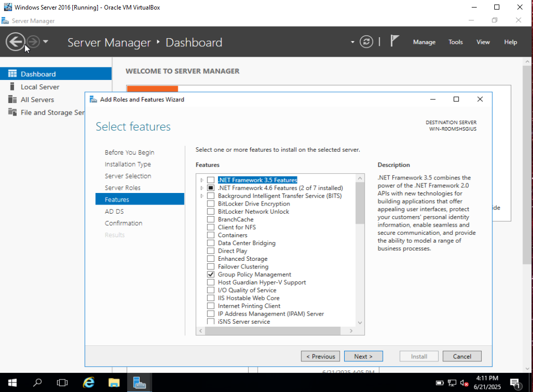
Task: Toggle the .NET Framework 4.6 Features checkbox
Action: pos(211,187)
